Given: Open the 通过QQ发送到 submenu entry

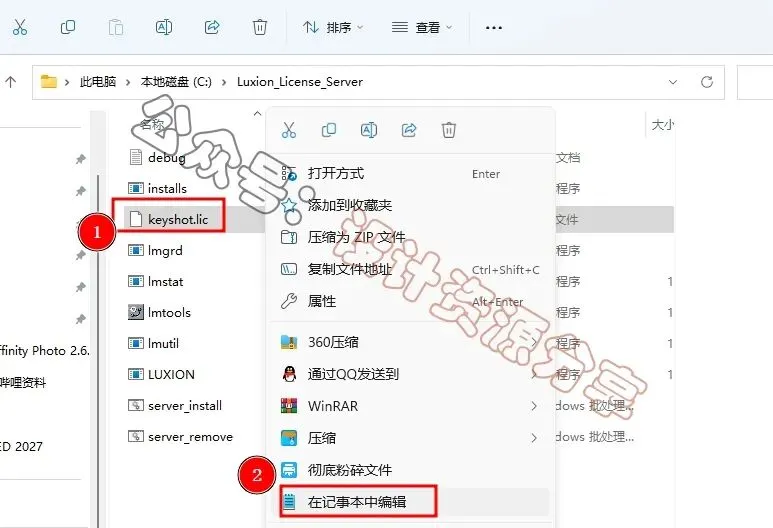Looking at the screenshot, I should tap(411, 374).
